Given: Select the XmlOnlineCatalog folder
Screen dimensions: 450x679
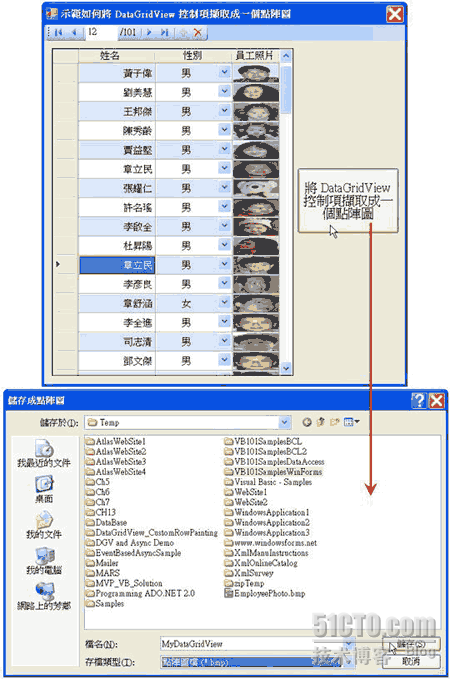Looking at the screenshot, I should 261,563.
